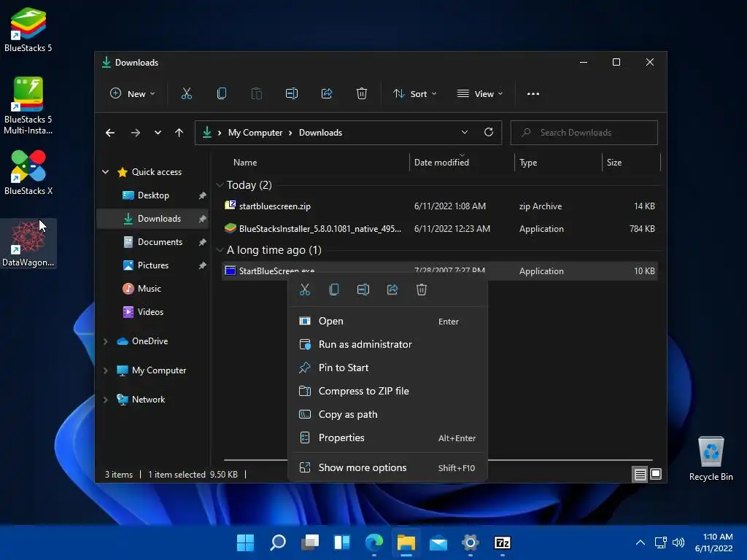Click the Delete trash icon in the Explorer toolbar
Screen dimensions: 747x560
point(362,94)
